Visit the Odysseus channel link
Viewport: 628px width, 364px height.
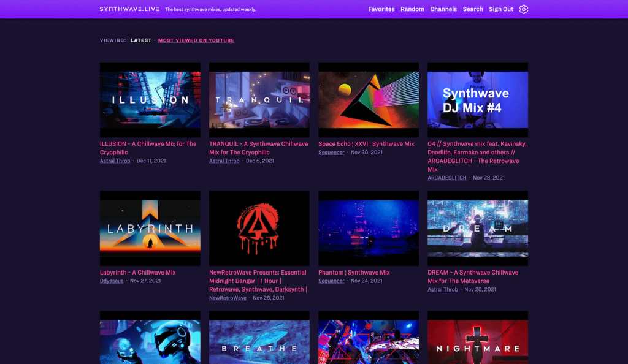pos(112,281)
